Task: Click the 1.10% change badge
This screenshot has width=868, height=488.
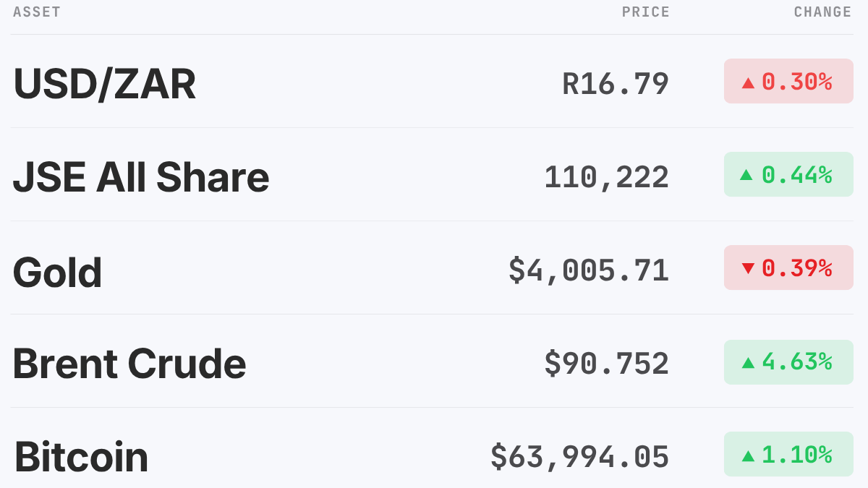Action: (788, 454)
